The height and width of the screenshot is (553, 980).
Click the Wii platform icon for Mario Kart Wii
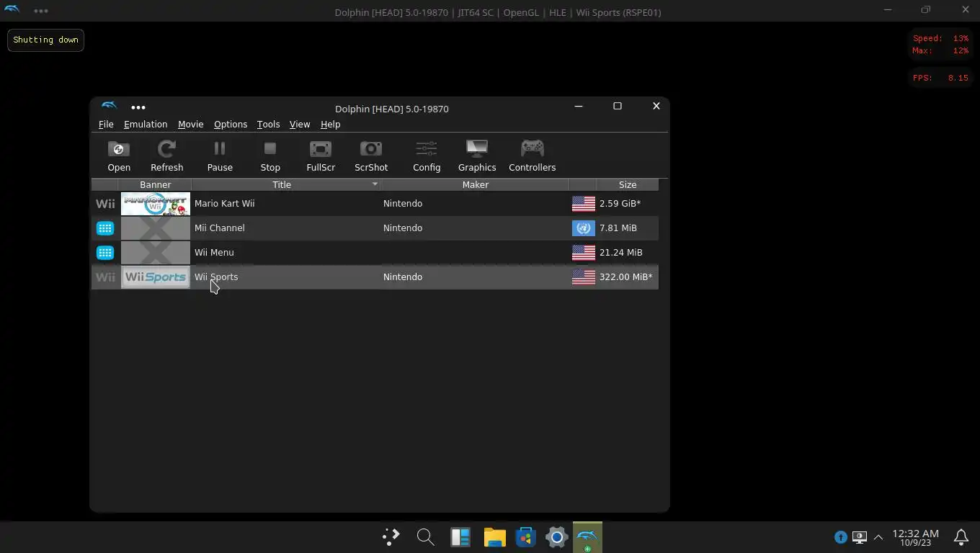[x=105, y=204]
